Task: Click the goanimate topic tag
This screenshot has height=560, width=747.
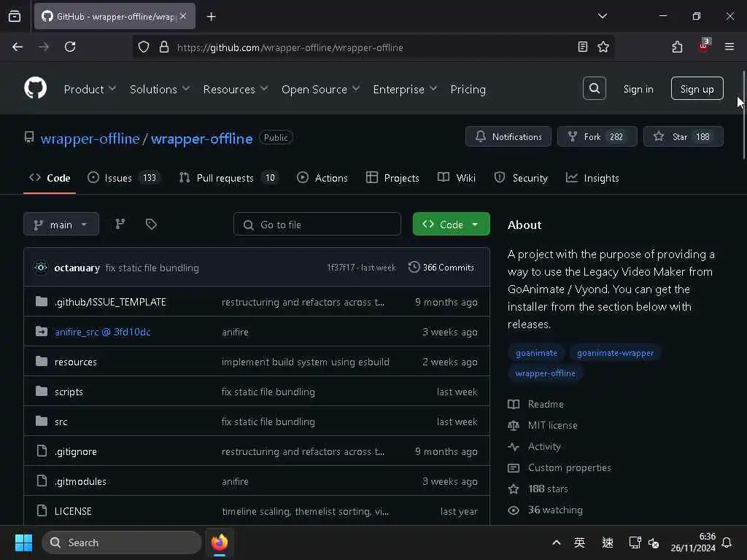Action: (x=536, y=353)
